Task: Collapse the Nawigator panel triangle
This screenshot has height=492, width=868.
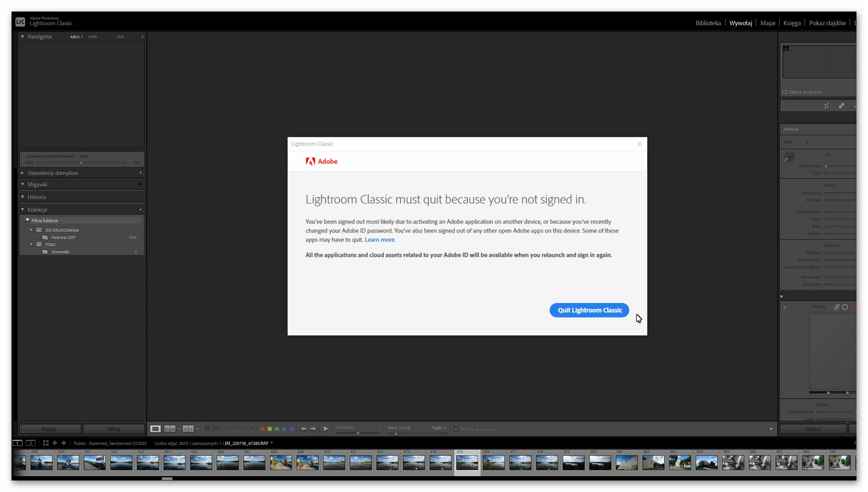Action: (x=22, y=37)
